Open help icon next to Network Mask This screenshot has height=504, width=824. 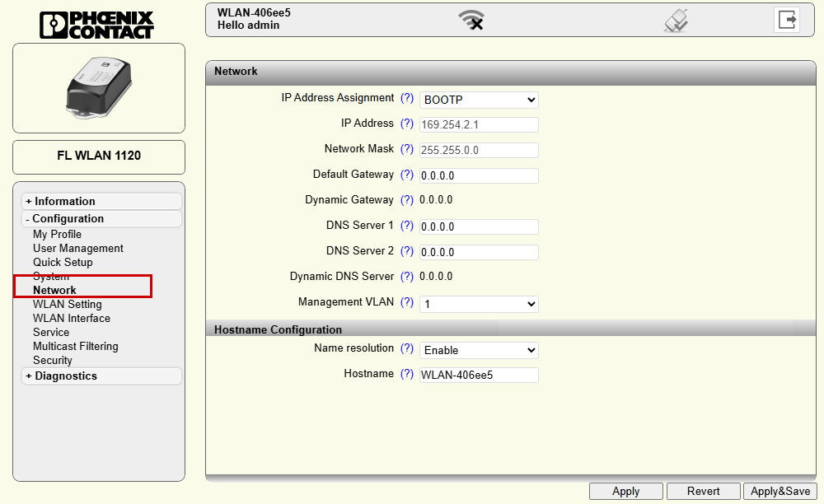pos(407,149)
